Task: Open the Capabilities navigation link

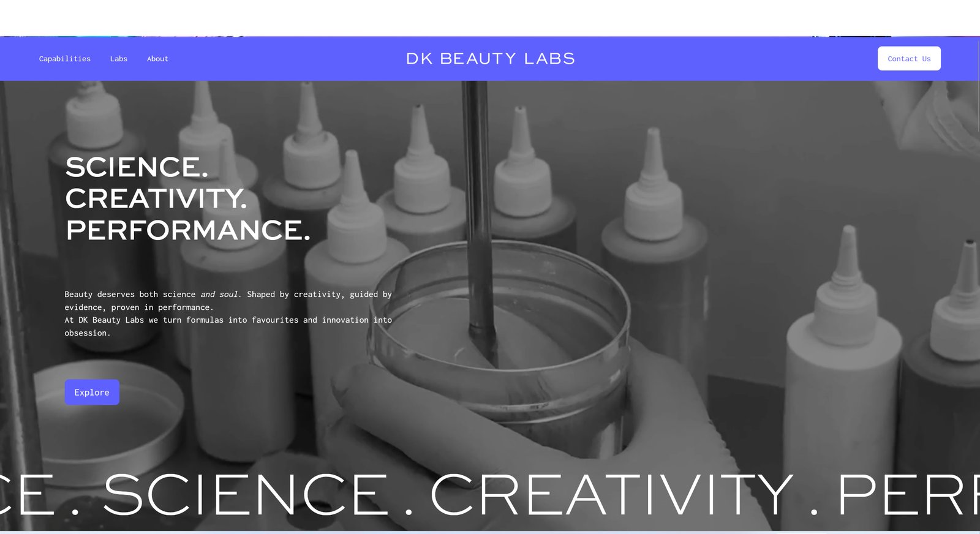Action: [x=64, y=59]
